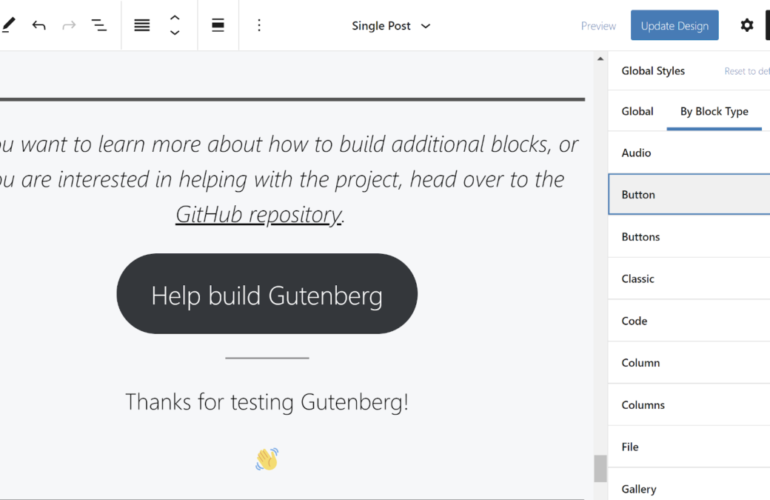Open the Single Post template dropdown
This screenshot has height=500, width=770.
click(391, 26)
